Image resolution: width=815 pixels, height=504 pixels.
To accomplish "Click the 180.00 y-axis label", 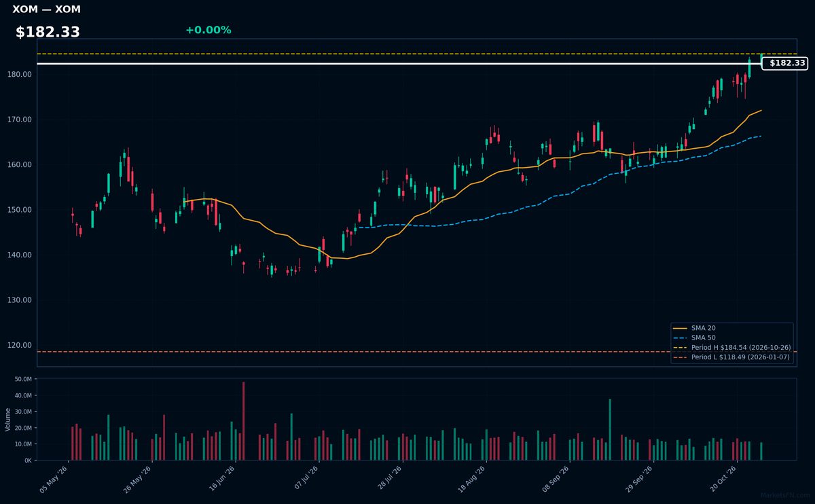I will (x=20, y=74).
